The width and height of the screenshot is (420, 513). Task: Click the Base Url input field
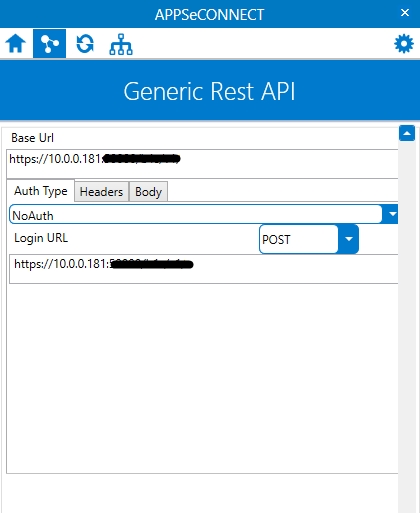(202, 164)
